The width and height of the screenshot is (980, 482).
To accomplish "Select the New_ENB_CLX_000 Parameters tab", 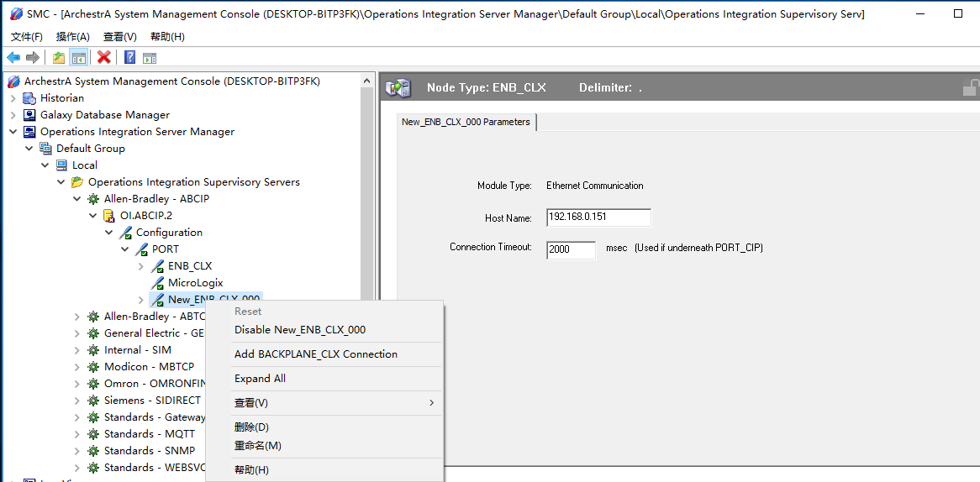I will click(466, 123).
